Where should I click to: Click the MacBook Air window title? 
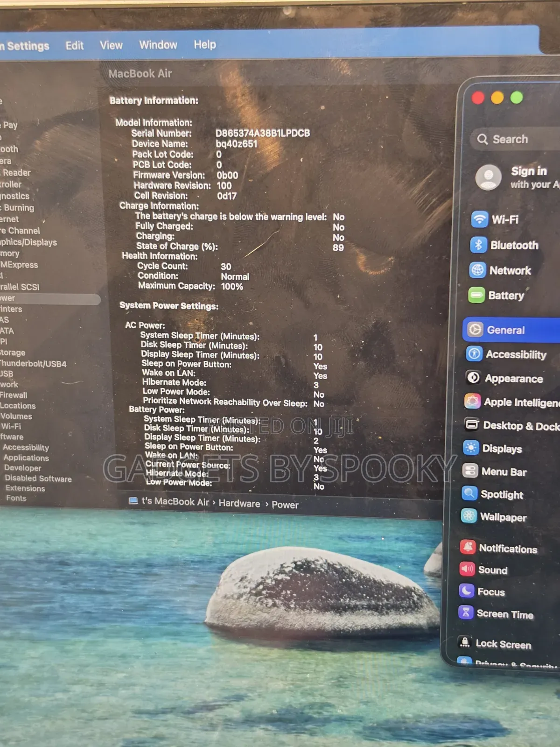click(x=140, y=74)
